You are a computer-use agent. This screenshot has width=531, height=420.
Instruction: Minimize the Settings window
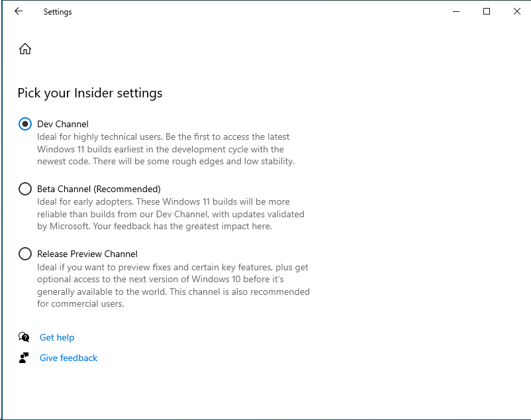coord(456,11)
